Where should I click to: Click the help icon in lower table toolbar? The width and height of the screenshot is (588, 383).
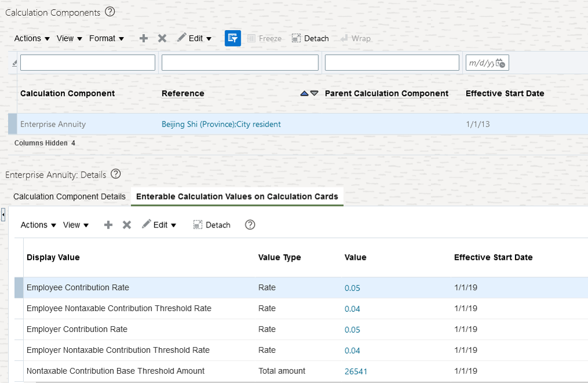tap(250, 225)
